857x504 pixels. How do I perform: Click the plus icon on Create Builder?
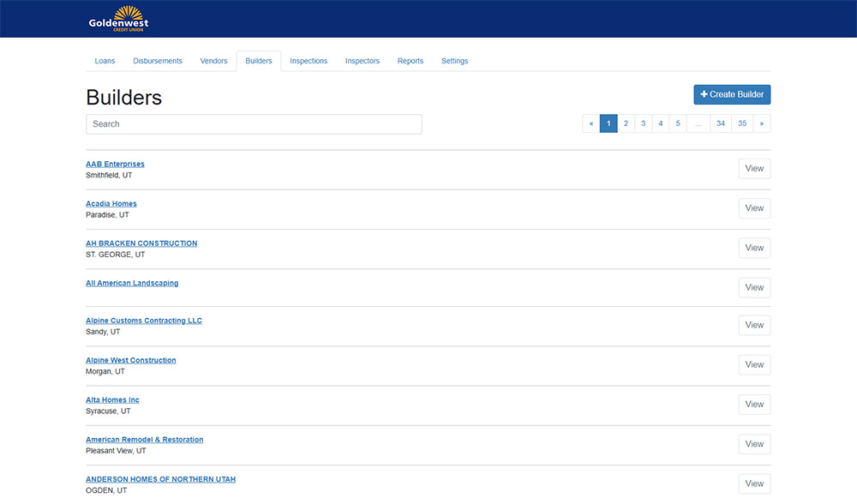pos(706,94)
